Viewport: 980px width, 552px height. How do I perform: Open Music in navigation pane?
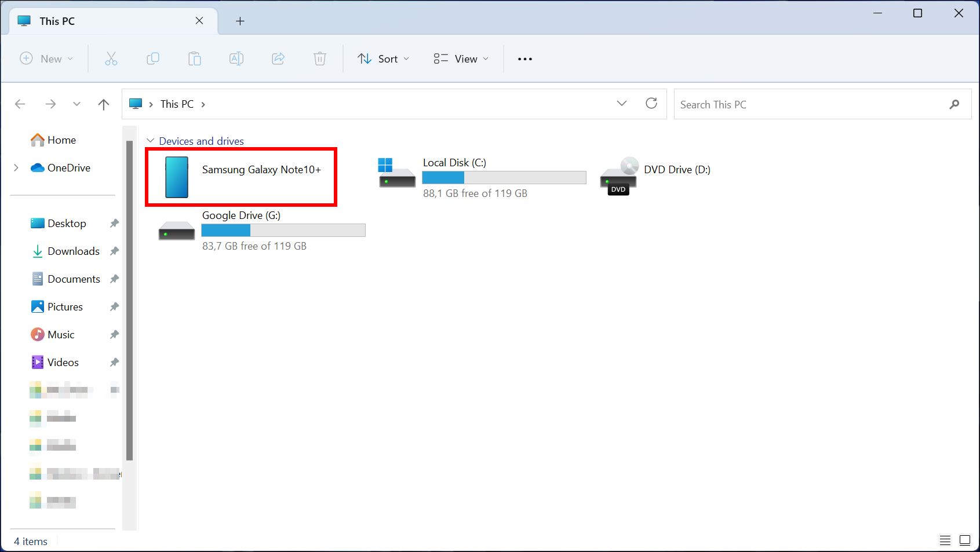(52, 335)
